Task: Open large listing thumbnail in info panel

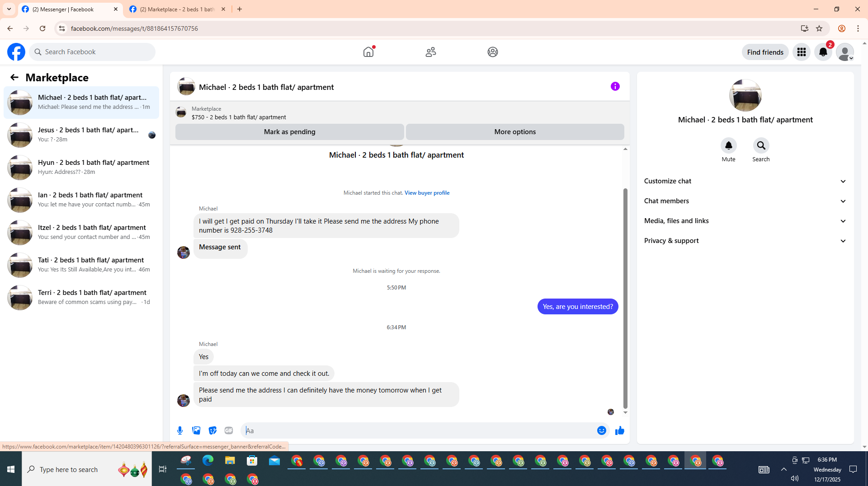Action: click(745, 95)
